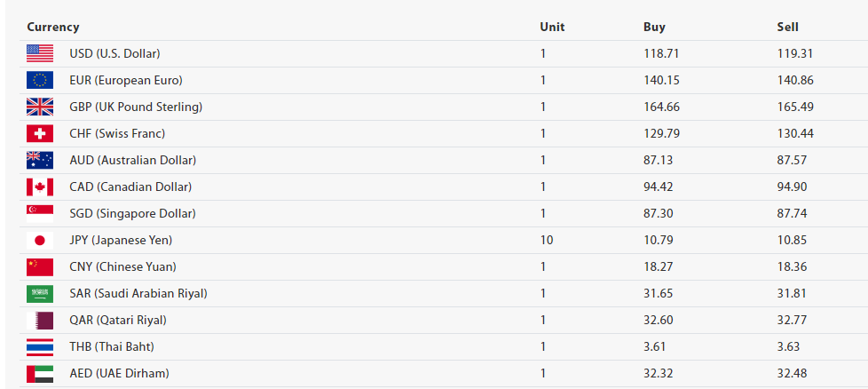Click the Thailand flag icon
This screenshot has height=389, width=868.
[x=40, y=346]
